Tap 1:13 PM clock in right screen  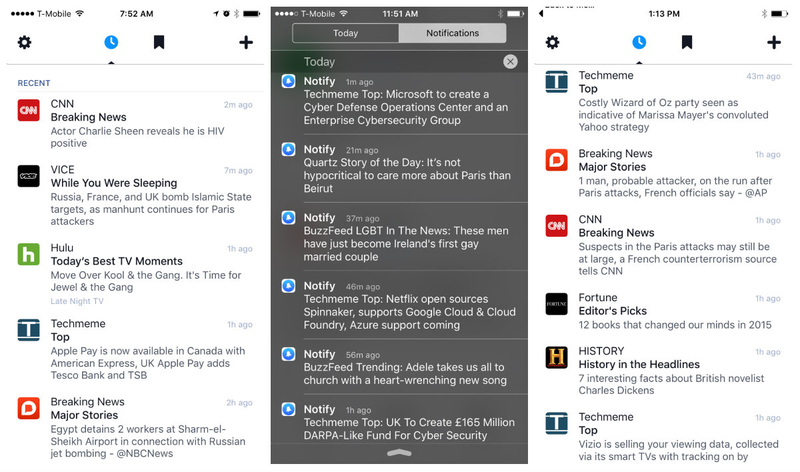pyautogui.click(x=664, y=14)
